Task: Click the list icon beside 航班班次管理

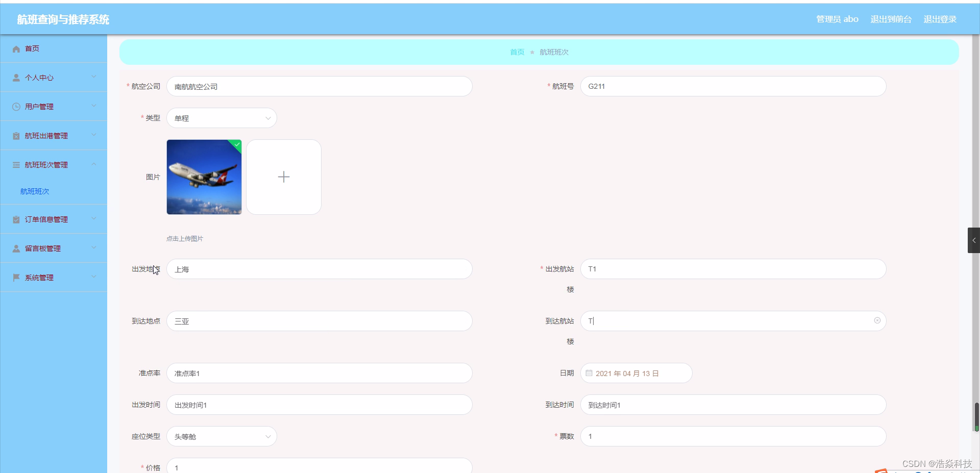Action: pyautogui.click(x=15, y=164)
